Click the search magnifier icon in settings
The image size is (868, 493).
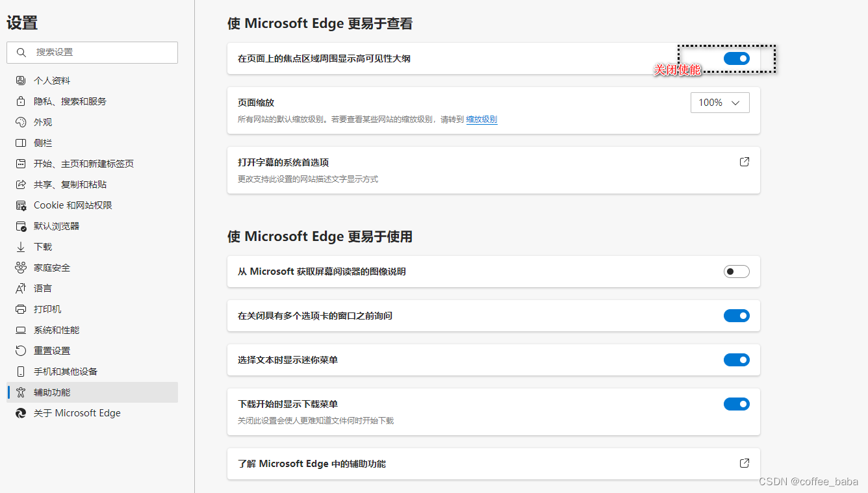tap(21, 53)
